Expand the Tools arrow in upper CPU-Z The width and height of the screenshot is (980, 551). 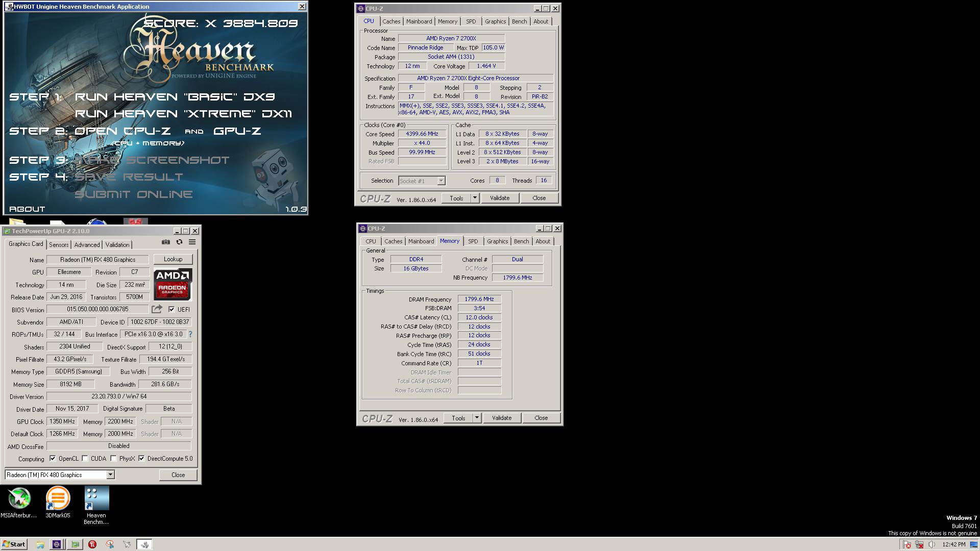click(475, 198)
